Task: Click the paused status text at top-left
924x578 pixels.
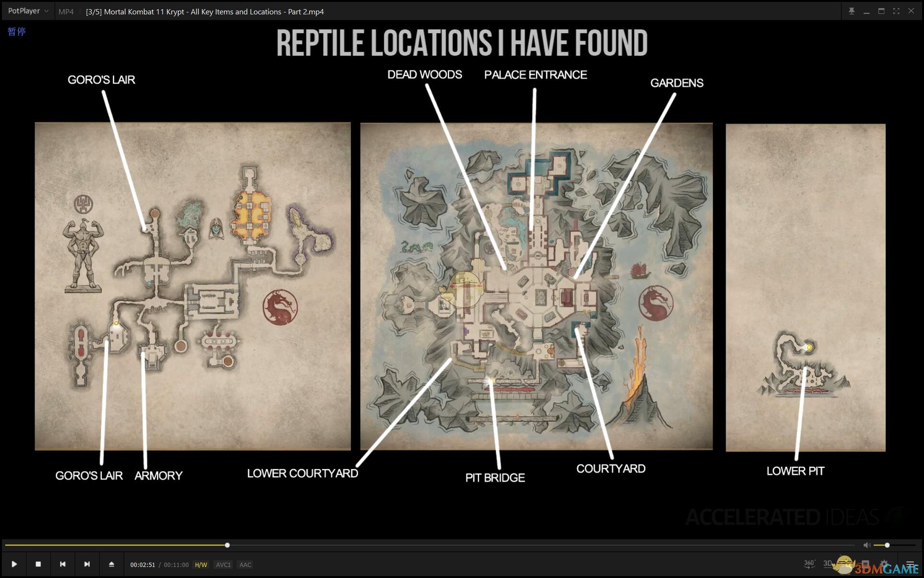Action: tap(16, 32)
